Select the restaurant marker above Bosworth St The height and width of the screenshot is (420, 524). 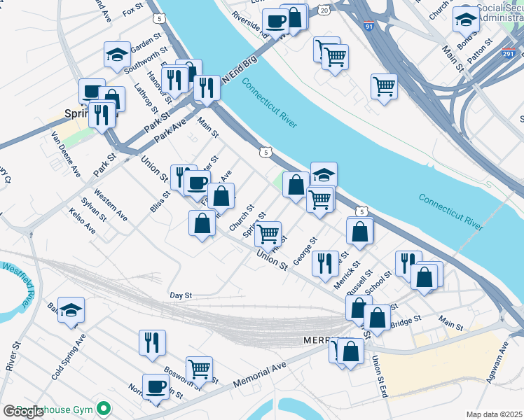152,344
